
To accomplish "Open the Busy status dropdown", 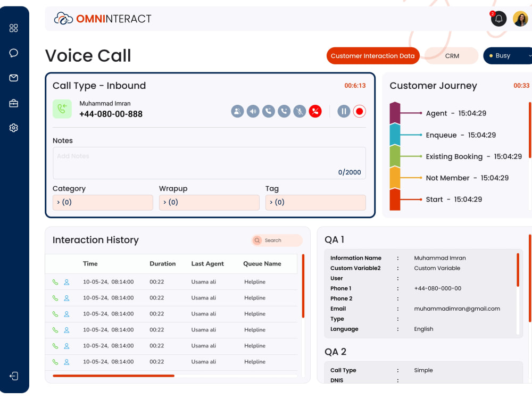I will [x=508, y=56].
